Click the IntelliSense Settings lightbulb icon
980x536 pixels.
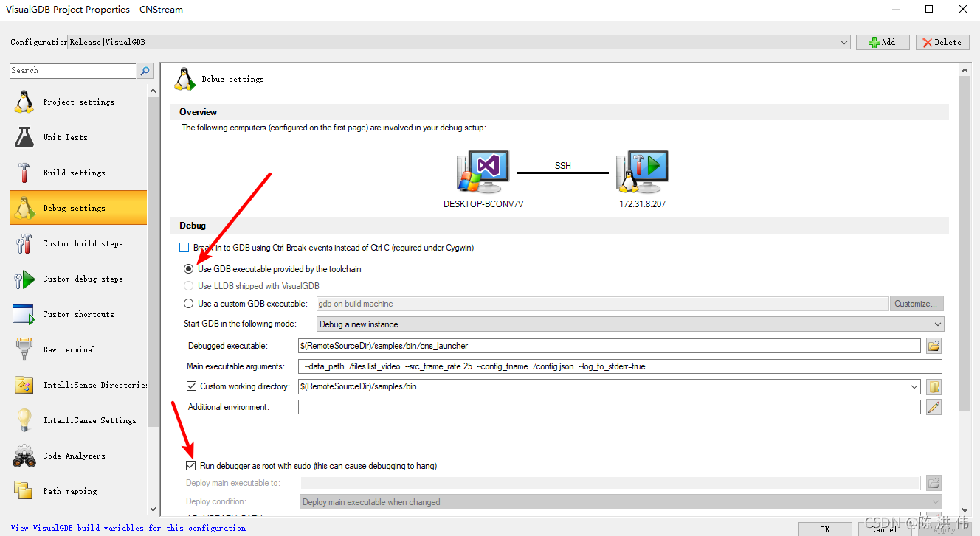tap(24, 420)
